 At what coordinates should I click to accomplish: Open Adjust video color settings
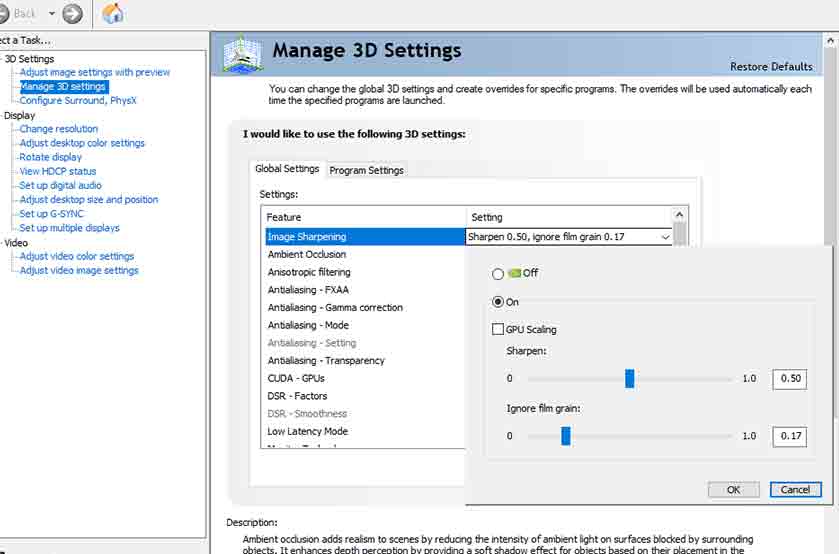pos(77,256)
